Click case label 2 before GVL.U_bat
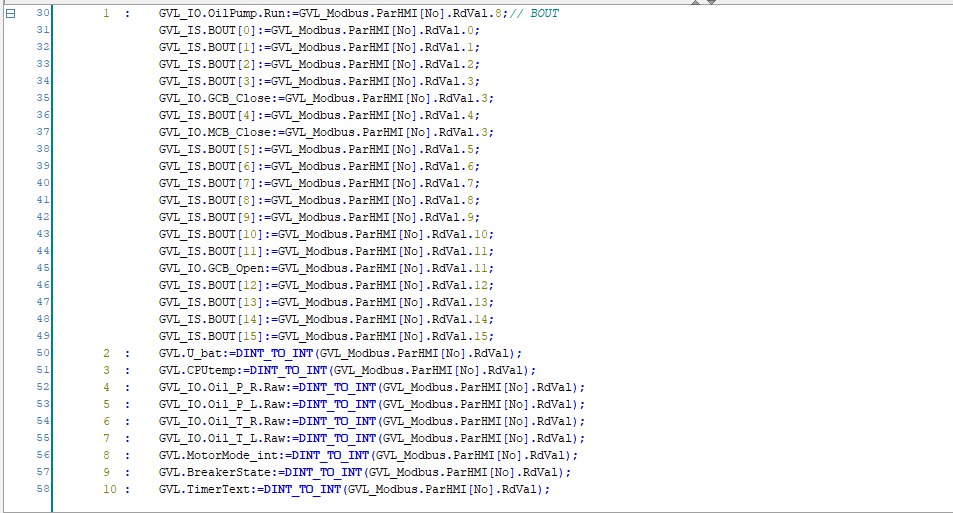Screen dimensions: 953x513 pos(106,354)
